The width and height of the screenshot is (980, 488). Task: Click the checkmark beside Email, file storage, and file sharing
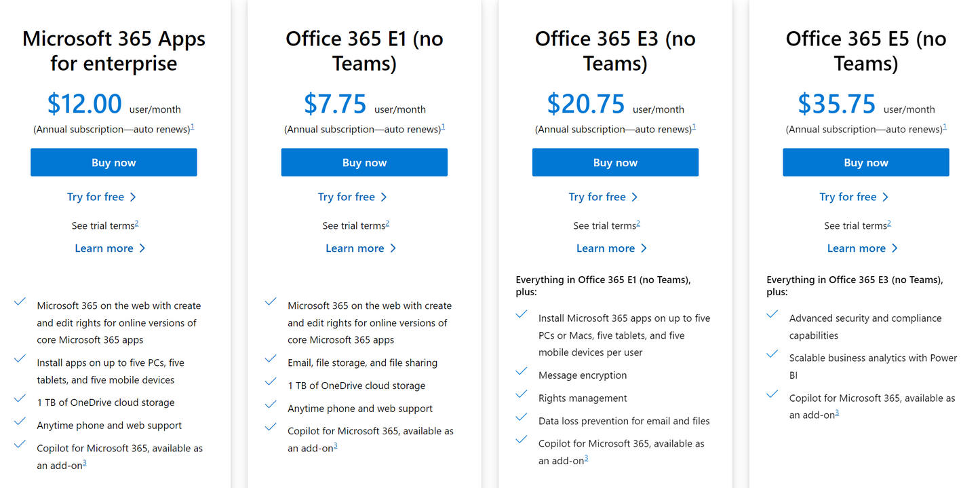(x=270, y=359)
